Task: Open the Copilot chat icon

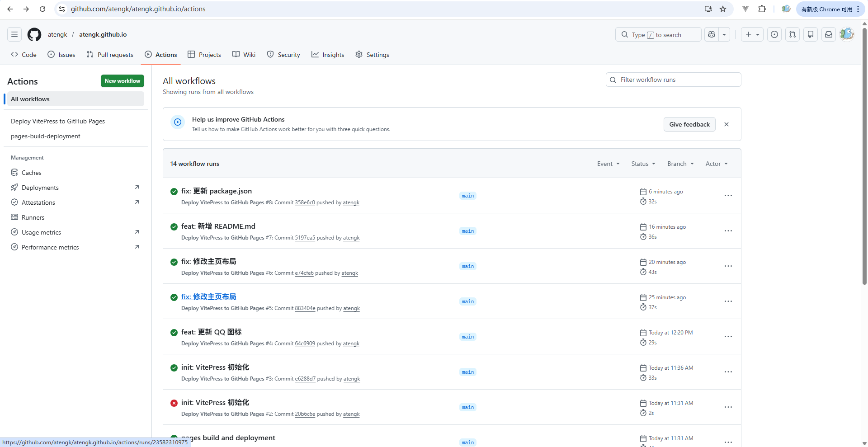Action: [x=712, y=35]
